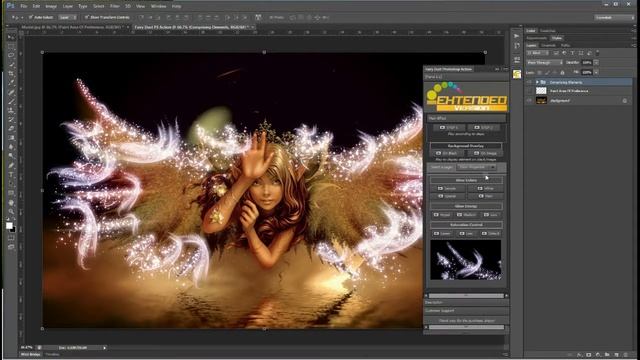Switch to the Swatches tab
Screen dimensions: 640x360
tap(547, 31)
